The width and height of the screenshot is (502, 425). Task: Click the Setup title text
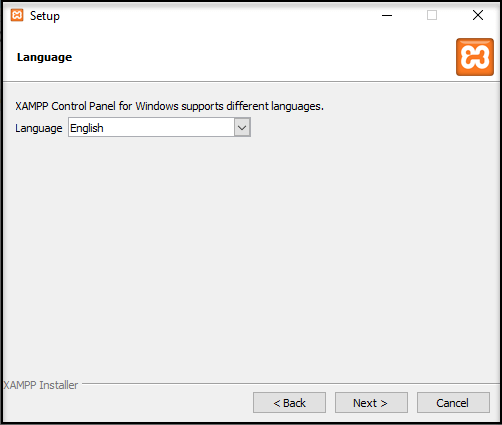coord(45,16)
